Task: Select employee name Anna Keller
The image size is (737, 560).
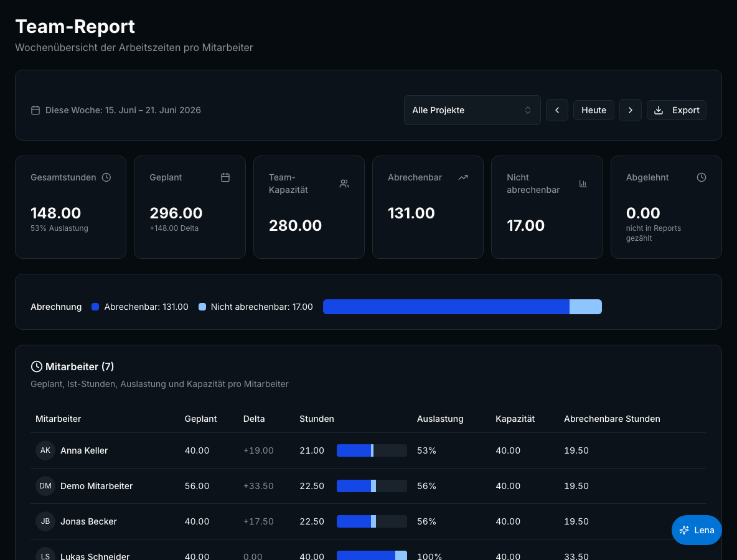Action: pos(84,450)
